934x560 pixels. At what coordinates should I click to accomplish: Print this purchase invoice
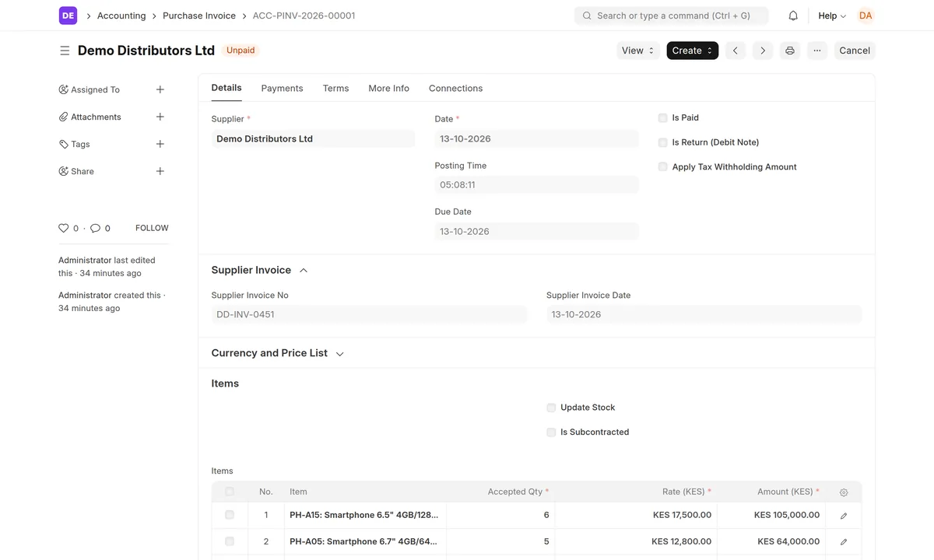[x=790, y=51]
